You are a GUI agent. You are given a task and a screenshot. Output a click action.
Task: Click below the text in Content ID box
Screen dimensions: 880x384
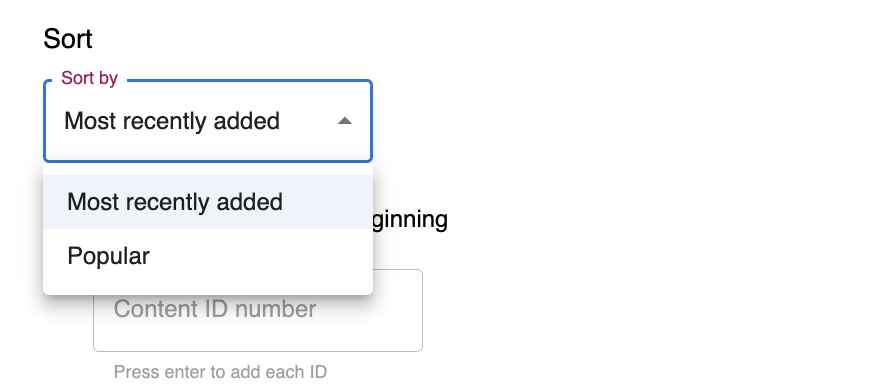tap(258, 338)
